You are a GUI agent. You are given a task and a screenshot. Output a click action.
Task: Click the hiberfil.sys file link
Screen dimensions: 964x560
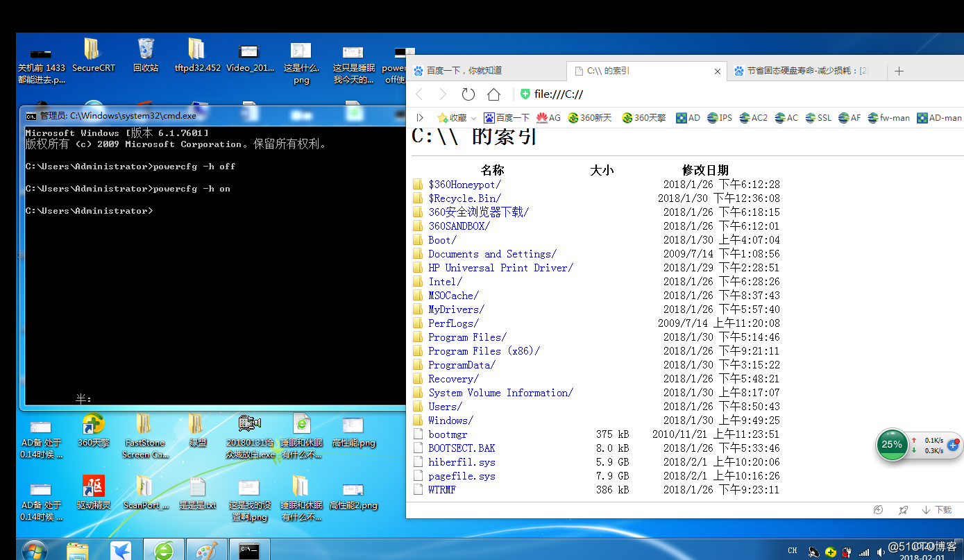[462, 462]
